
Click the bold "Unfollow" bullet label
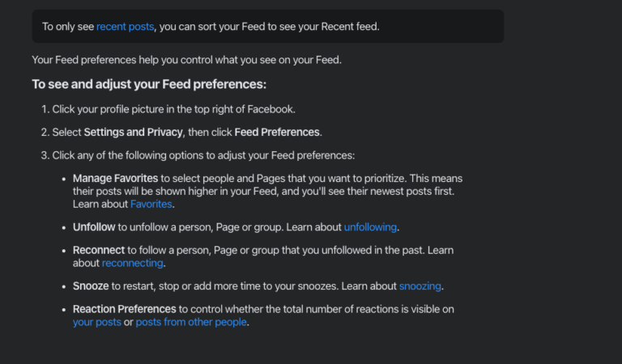click(x=94, y=227)
